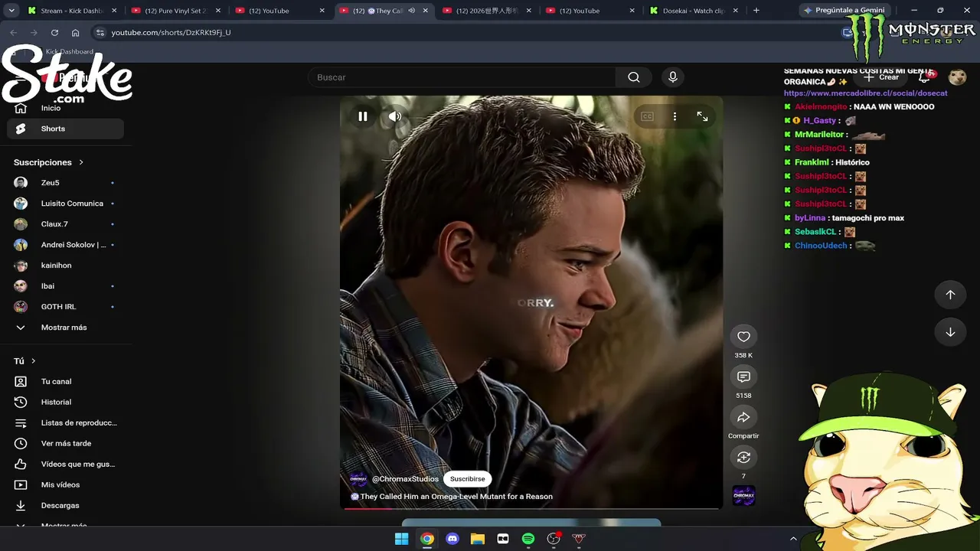Open the Short's three-dot options menu
980x551 pixels.
click(x=675, y=116)
